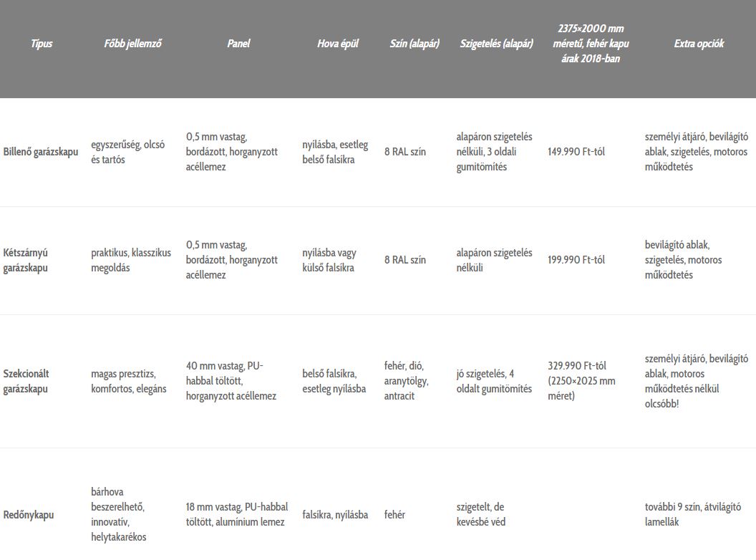This screenshot has height=560, width=756.
Task: Click the Főbb jellemző column header
Action: [133, 44]
